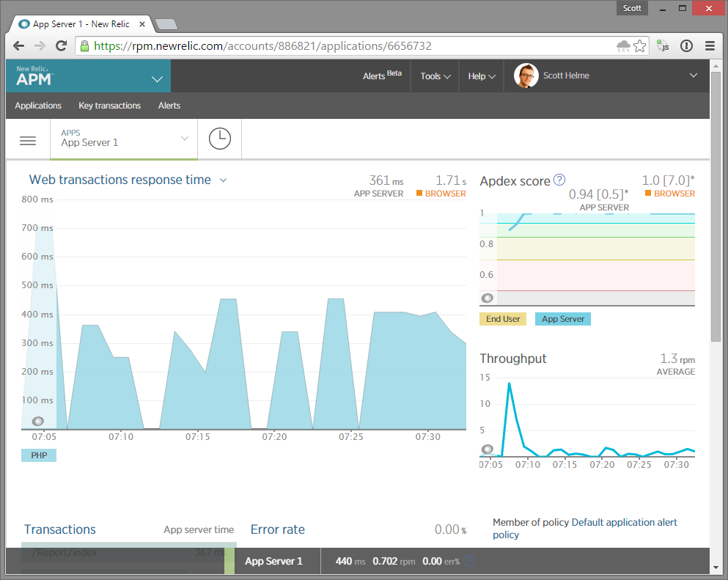Image resolution: width=728 pixels, height=580 pixels.
Task: Click the cloud extension icon in address bar
Action: click(x=623, y=45)
